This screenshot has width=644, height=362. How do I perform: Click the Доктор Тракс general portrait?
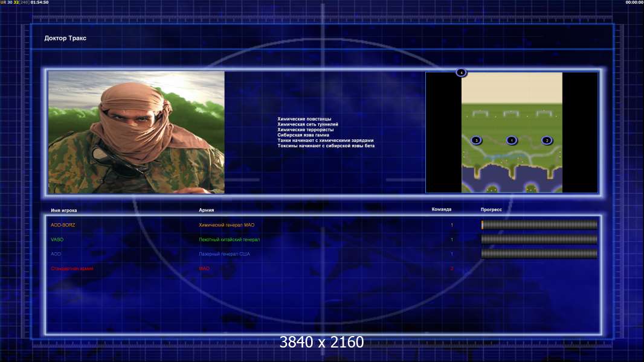137,132
